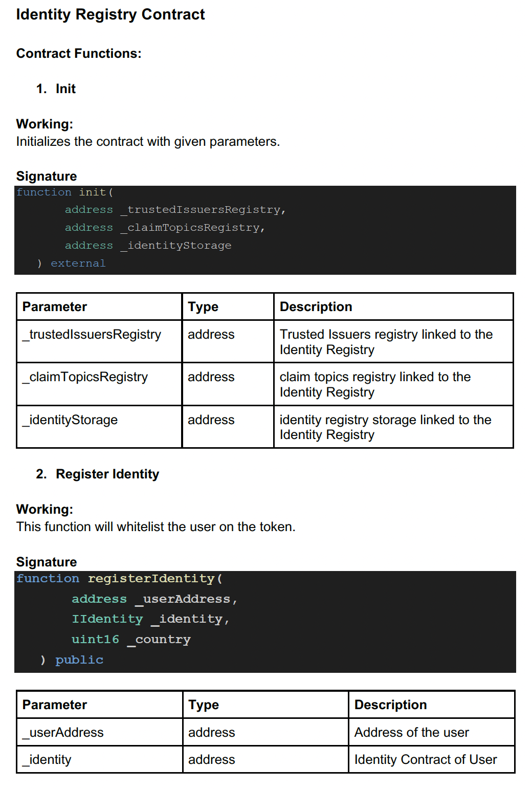Click _trustedIssuersRegistry in the first code block
Viewport: 532px width, 790px height.
pos(204,210)
